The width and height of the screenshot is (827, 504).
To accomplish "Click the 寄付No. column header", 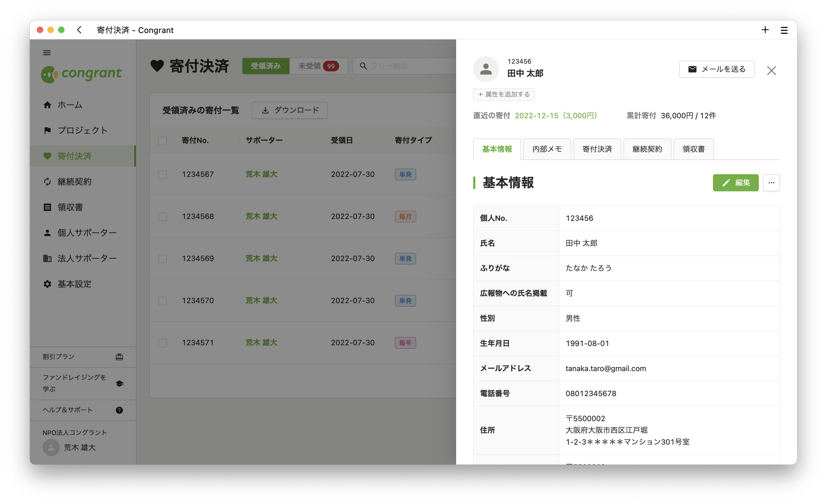I will tap(195, 141).
